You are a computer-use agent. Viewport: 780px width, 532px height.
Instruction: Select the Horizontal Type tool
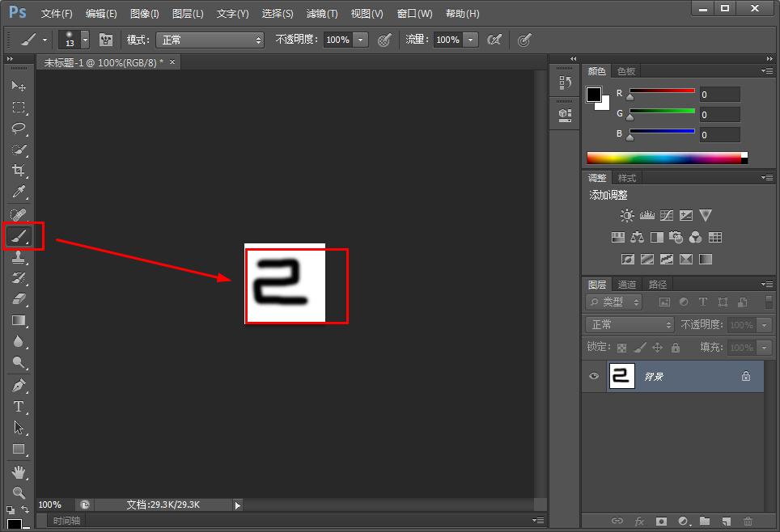click(x=19, y=407)
